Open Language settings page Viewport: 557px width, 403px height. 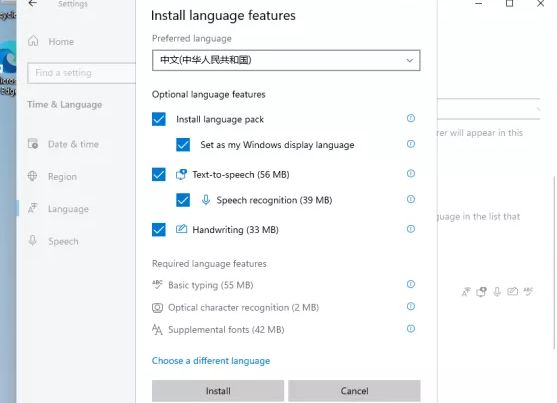click(68, 209)
